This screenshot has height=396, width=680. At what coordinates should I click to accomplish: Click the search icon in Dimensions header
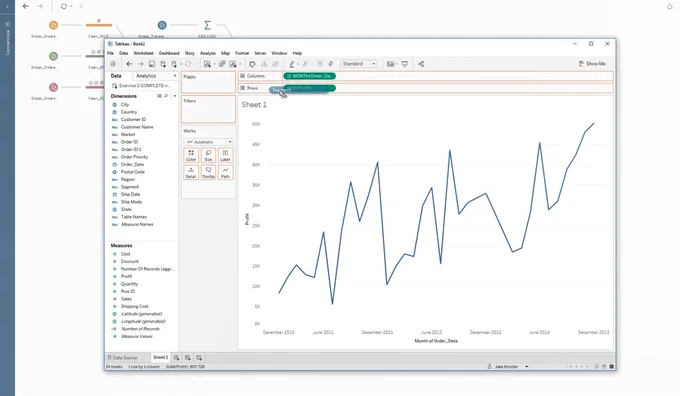point(166,96)
